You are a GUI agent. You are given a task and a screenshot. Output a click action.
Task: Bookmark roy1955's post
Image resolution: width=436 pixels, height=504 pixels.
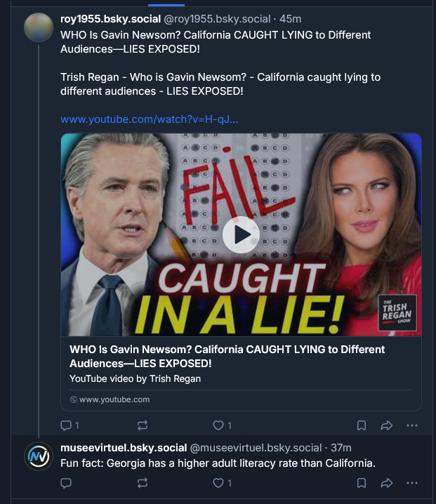(362, 425)
